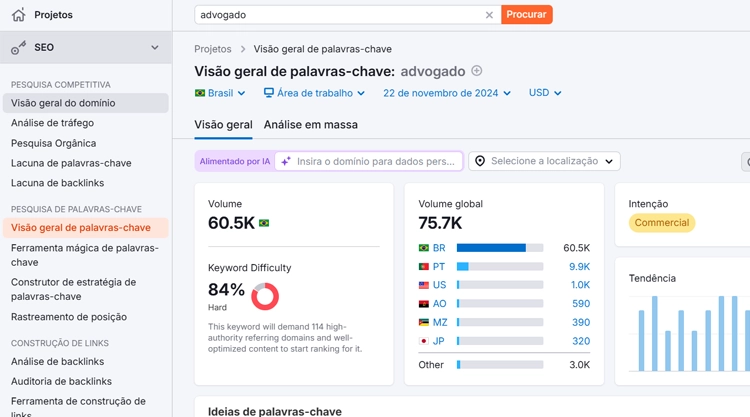Click the Brazil flag beside 60.5K volume
Image resolution: width=750 pixels, height=417 pixels.
(x=264, y=223)
